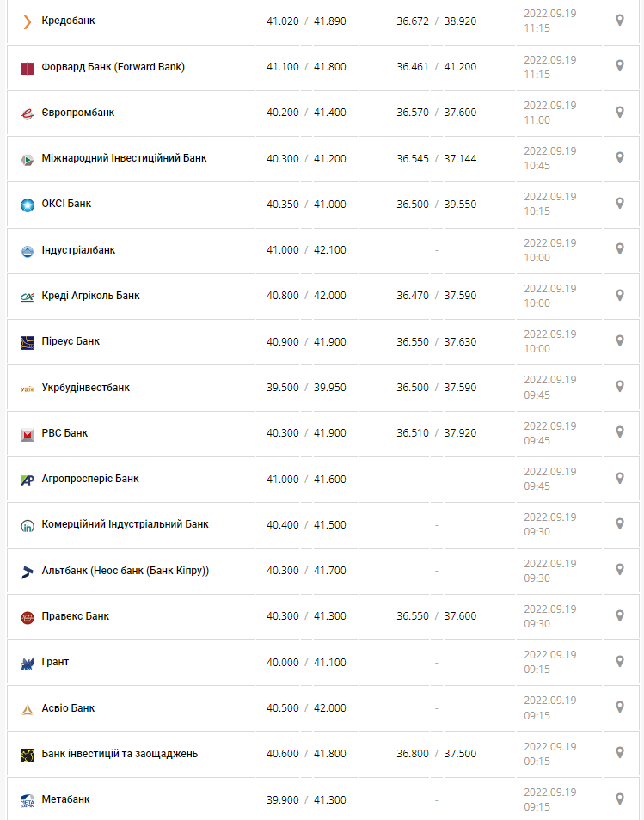Click the location pin for Індустріалбанк
The image size is (644, 820).
point(619,249)
